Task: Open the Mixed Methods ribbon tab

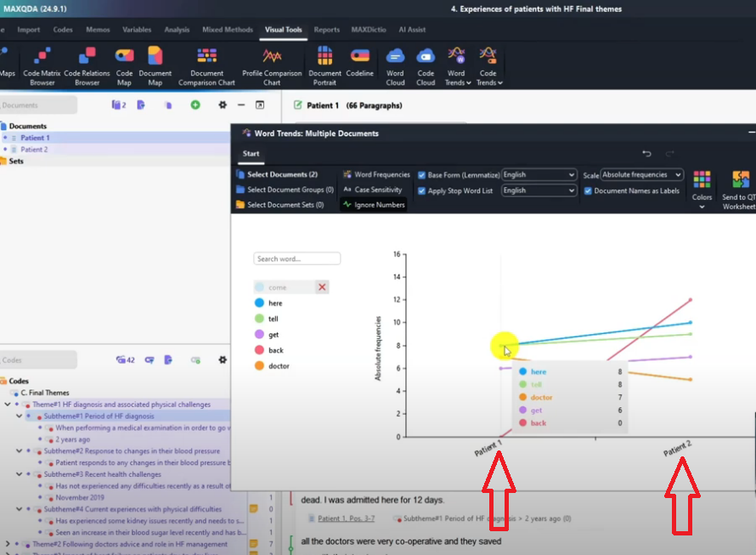Action: click(228, 30)
